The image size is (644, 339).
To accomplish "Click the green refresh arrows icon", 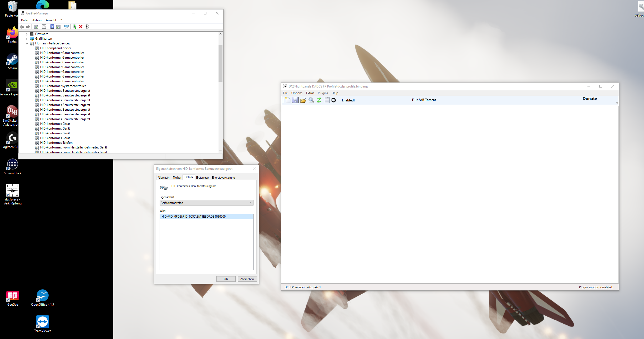I will tap(319, 100).
